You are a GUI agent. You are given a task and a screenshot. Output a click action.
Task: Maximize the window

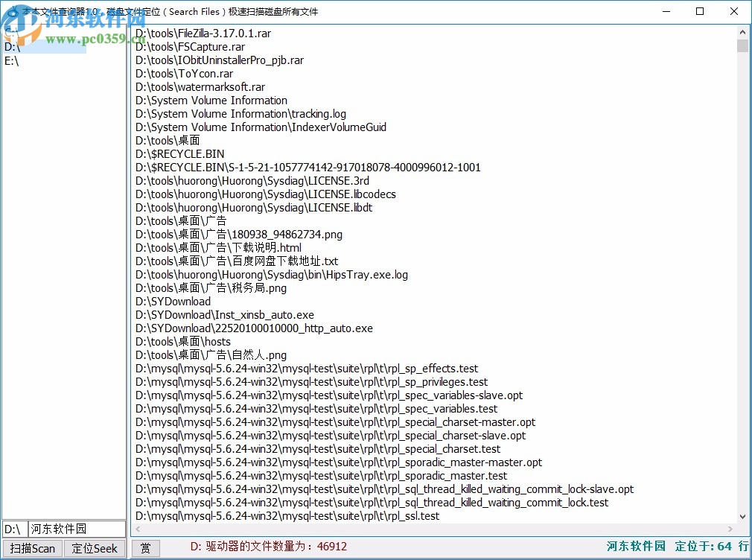coord(700,11)
